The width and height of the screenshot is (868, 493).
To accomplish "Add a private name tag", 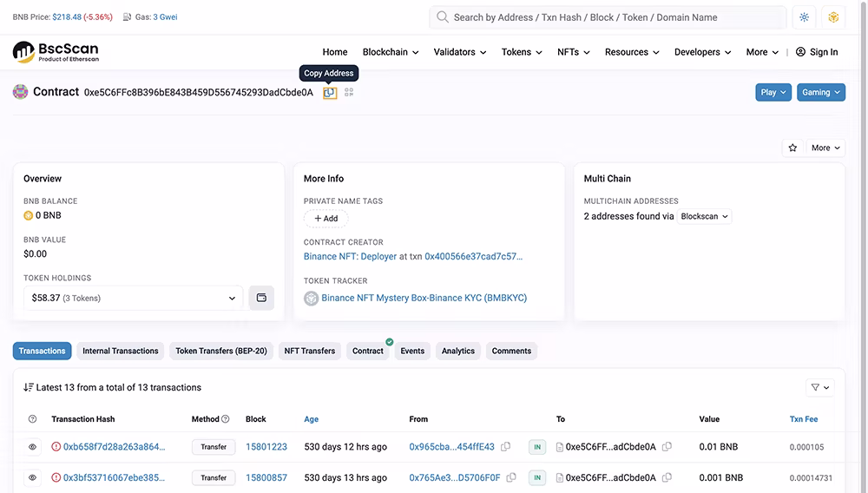I will (x=326, y=219).
